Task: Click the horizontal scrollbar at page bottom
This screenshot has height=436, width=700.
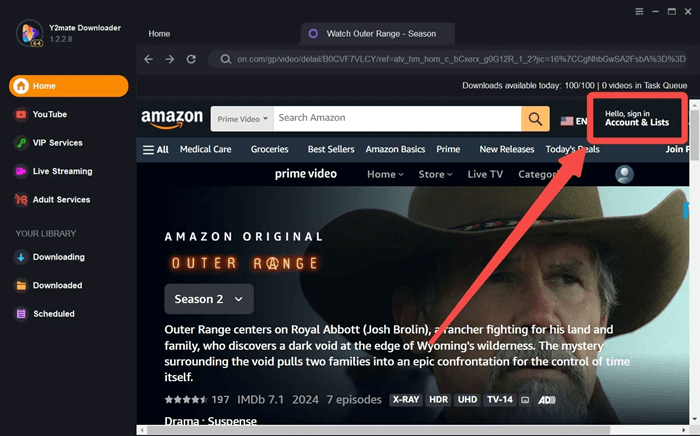Action: click(x=379, y=430)
